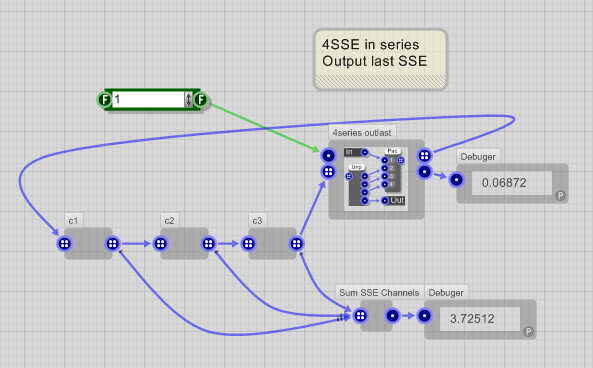Click the P icon on the 3.72512 debugger

pyautogui.click(x=528, y=332)
